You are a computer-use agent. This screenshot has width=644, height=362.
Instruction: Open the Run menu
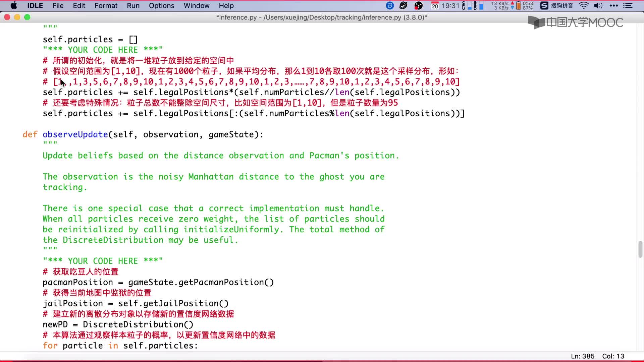133,6
